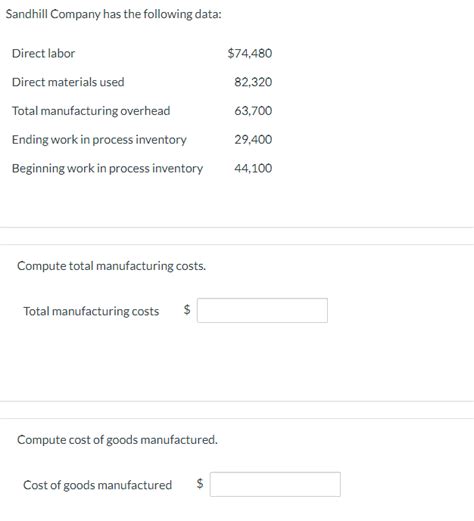Click the 63,700 overhead value
The width and height of the screenshot is (474, 521).
(x=253, y=111)
